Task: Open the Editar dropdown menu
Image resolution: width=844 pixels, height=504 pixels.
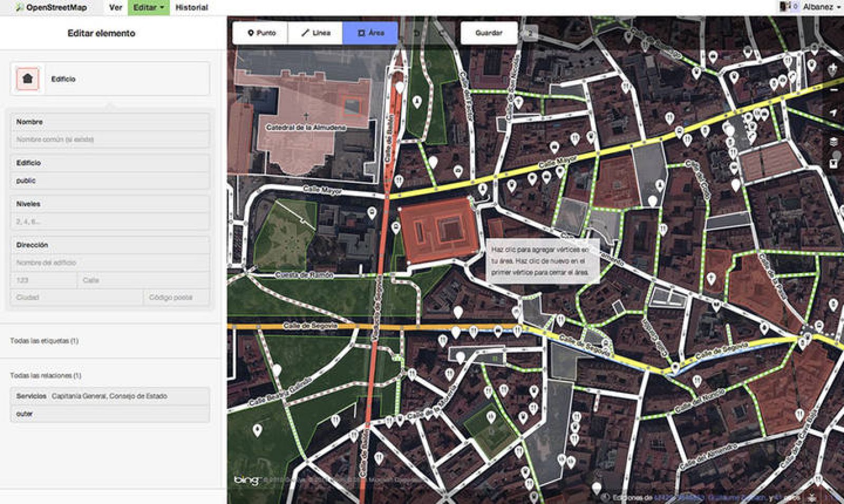Action: click(x=149, y=7)
